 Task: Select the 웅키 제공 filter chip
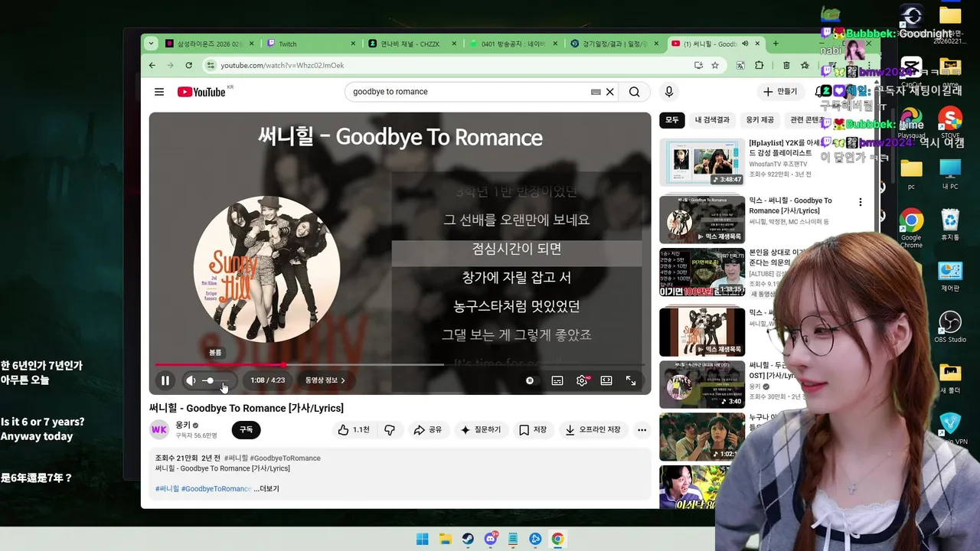click(x=760, y=120)
